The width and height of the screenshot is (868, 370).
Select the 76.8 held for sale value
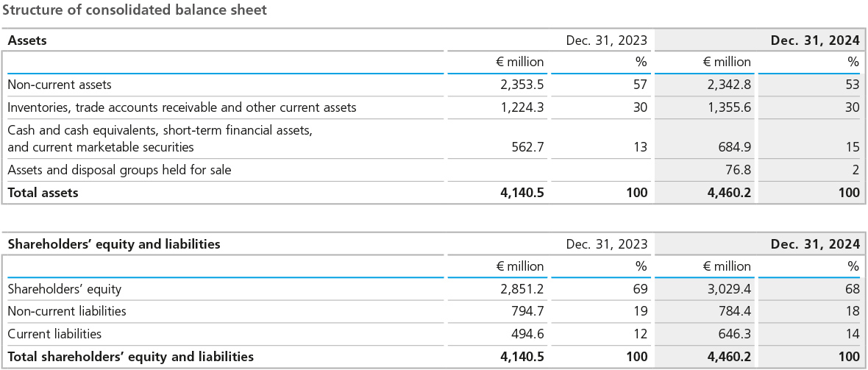pyautogui.click(x=738, y=170)
